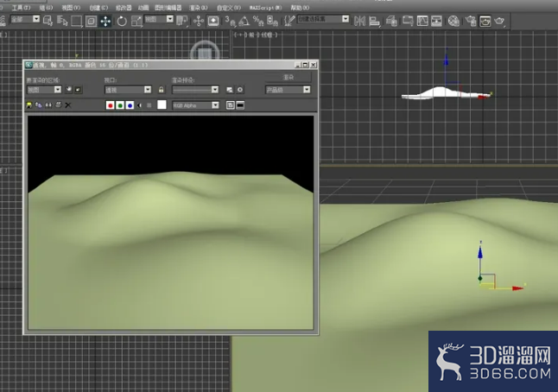Open the Animation (动画) menu
The image size is (558, 392).
pos(143,8)
